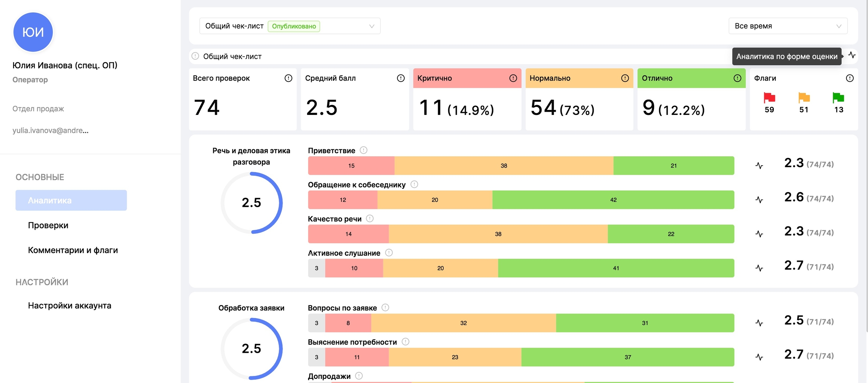This screenshot has height=383, width=868.
Task: Click the analytics pulse icon beside the tooltip
Action: pyautogui.click(x=852, y=55)
